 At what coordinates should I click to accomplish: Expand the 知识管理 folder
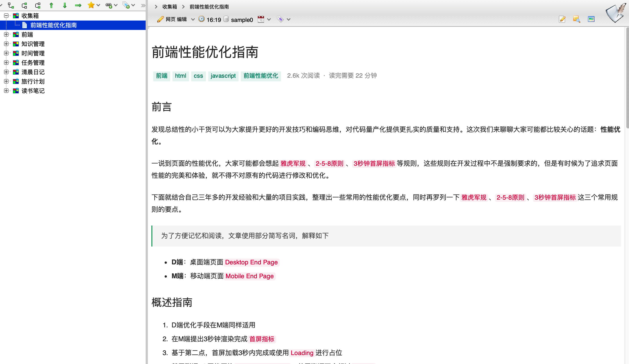click(x=6, y=44)
